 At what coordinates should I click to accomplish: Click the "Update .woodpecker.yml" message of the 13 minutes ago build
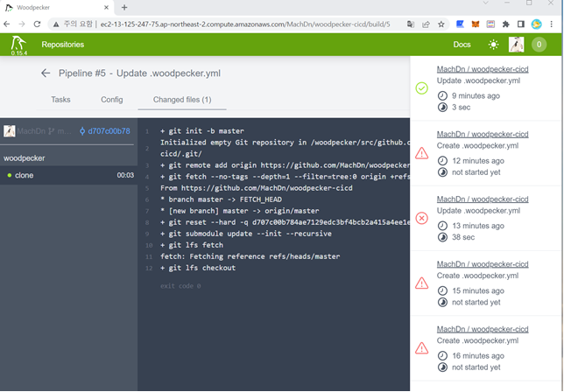[478, 211]
